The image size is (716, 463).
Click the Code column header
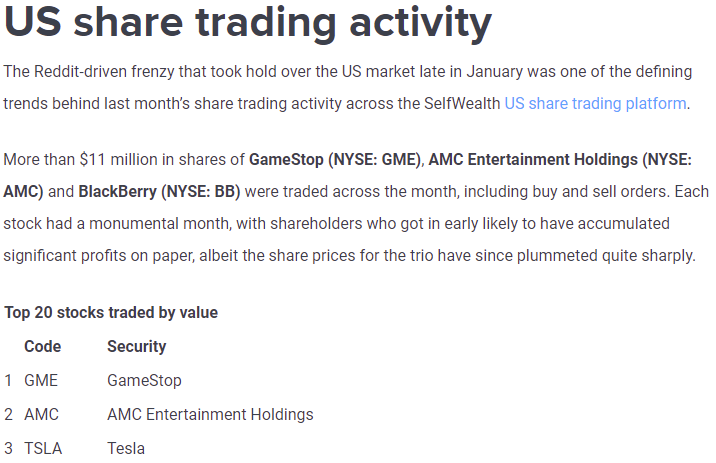click(42, 347)
